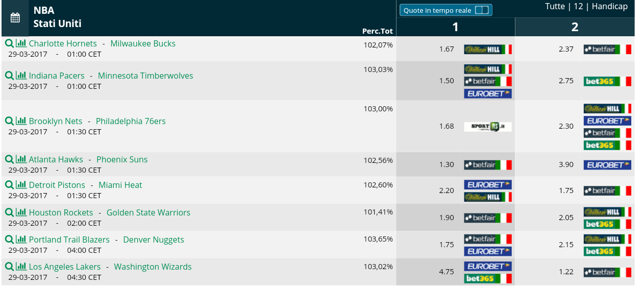
Task: Click Eurobet logo in Indiana Pacers row
Action: 488,93
